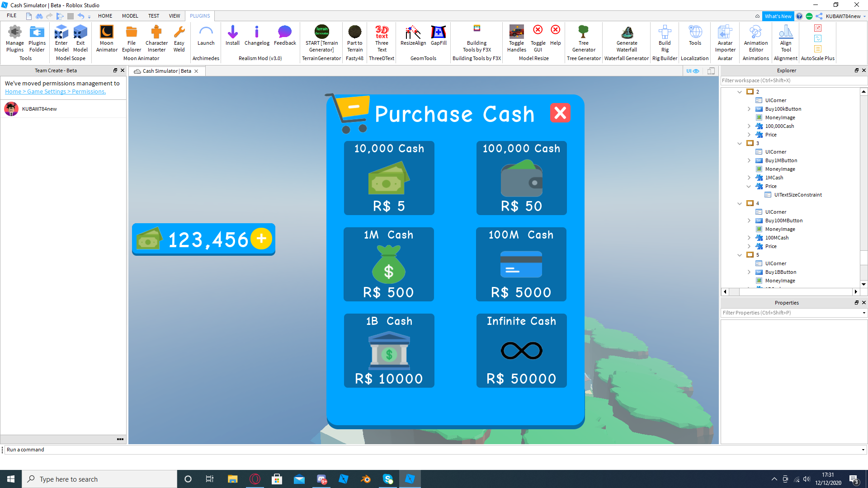Expand Buy1BButton in Explorer
Viewport: 868px width, 488px height.
tap(749, 272)
